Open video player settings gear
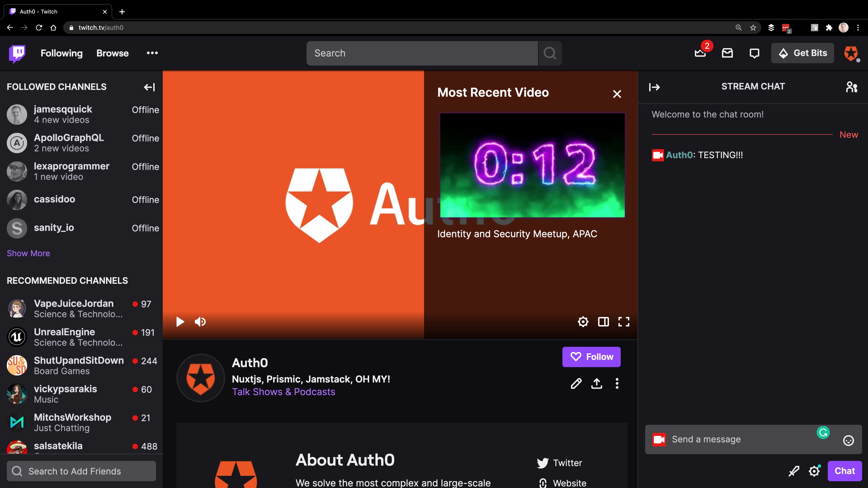Image resolution: width=868 pixels, height=488 pixels. (583, 322)
